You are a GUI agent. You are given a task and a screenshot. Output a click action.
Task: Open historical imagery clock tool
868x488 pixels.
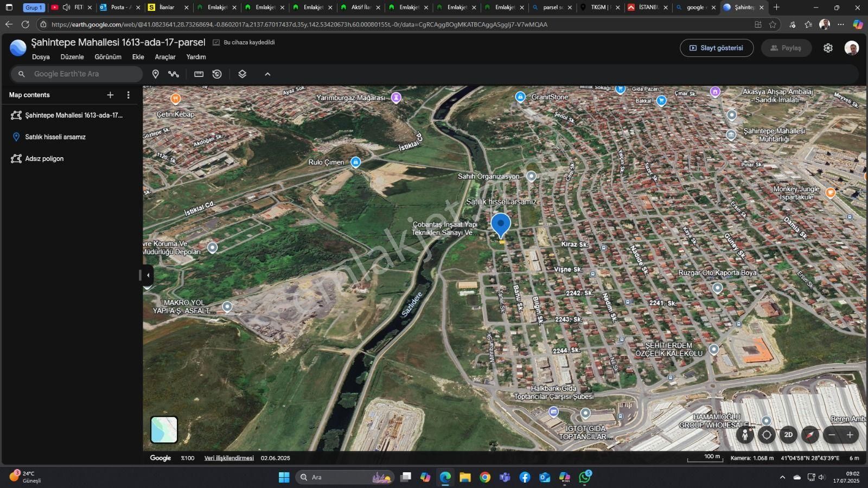pos(217,74)
